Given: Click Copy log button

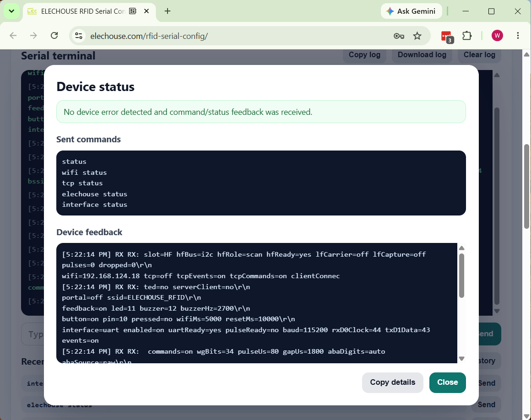Looking at the screenshot, I should pyautogui.click(x=364, y=55).
